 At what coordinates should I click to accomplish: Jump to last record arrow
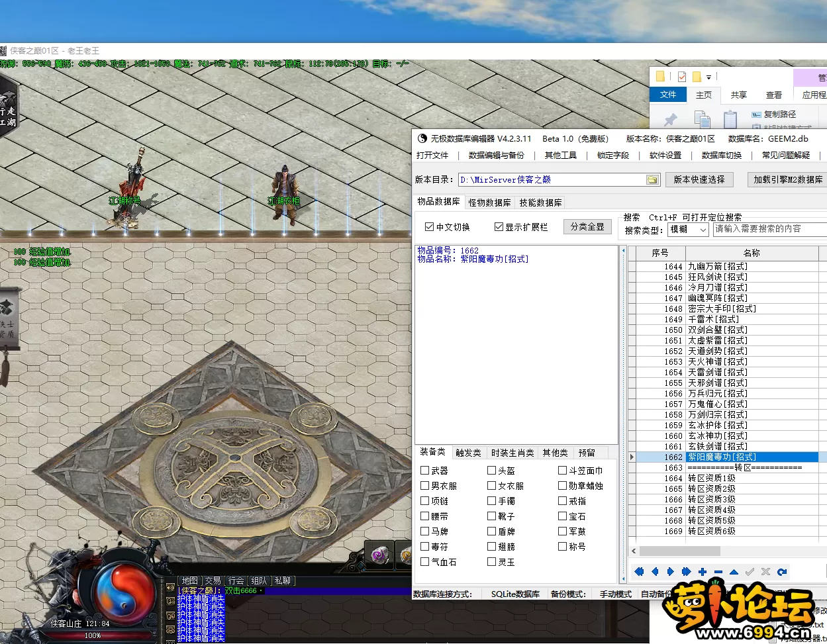point(686,572)
